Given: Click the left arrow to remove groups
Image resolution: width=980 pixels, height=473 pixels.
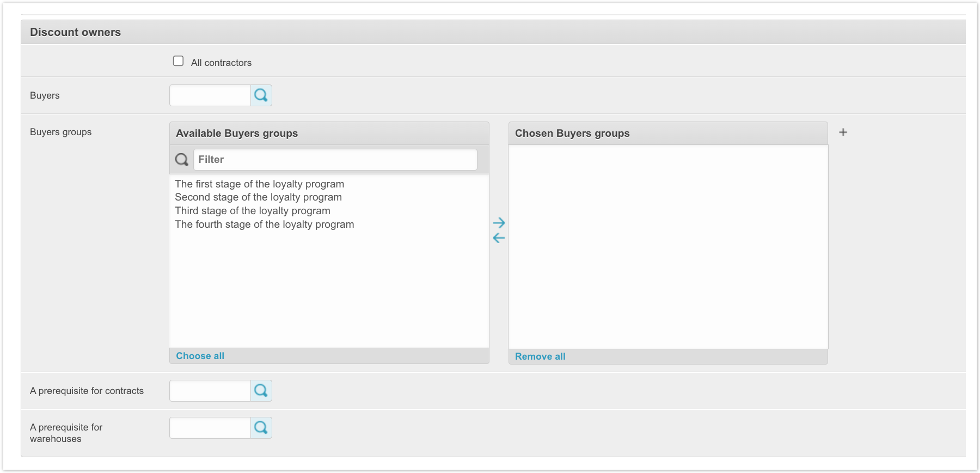Looking at the screenshot, I should (499, 238).
